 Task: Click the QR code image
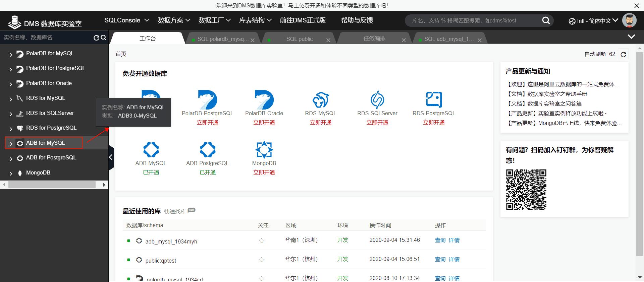click(526, 190)
